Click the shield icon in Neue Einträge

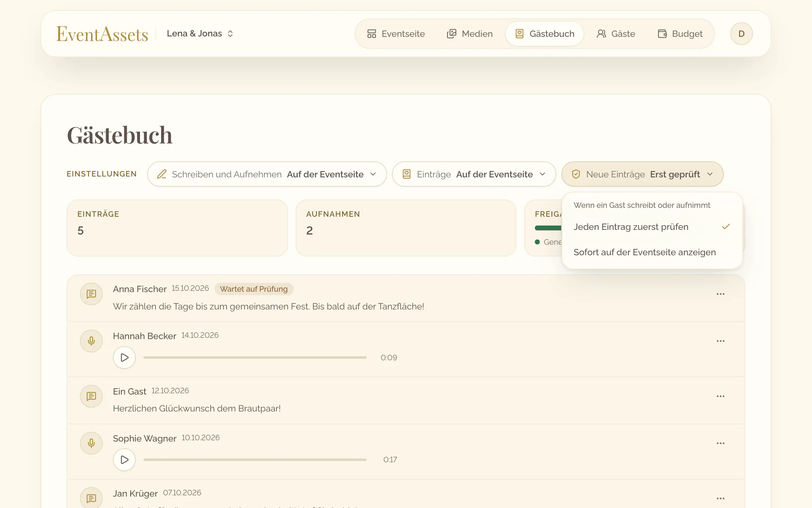[576, 174]
